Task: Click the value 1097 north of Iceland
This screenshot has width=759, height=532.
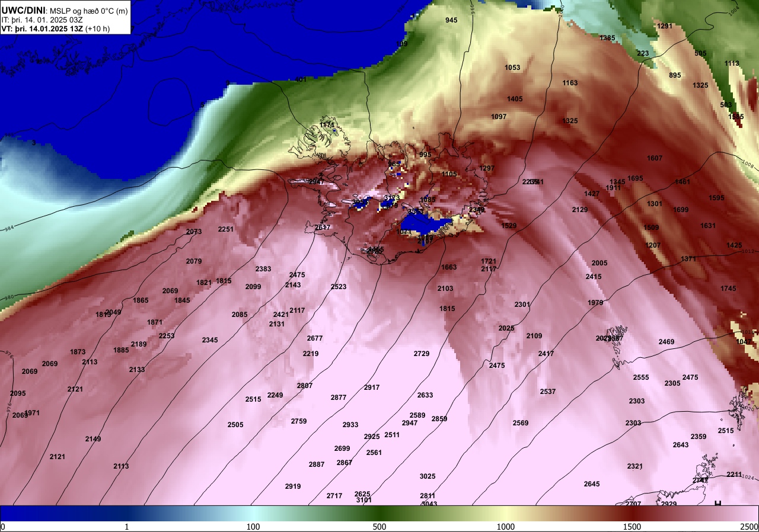Action: tap(499, 117)
